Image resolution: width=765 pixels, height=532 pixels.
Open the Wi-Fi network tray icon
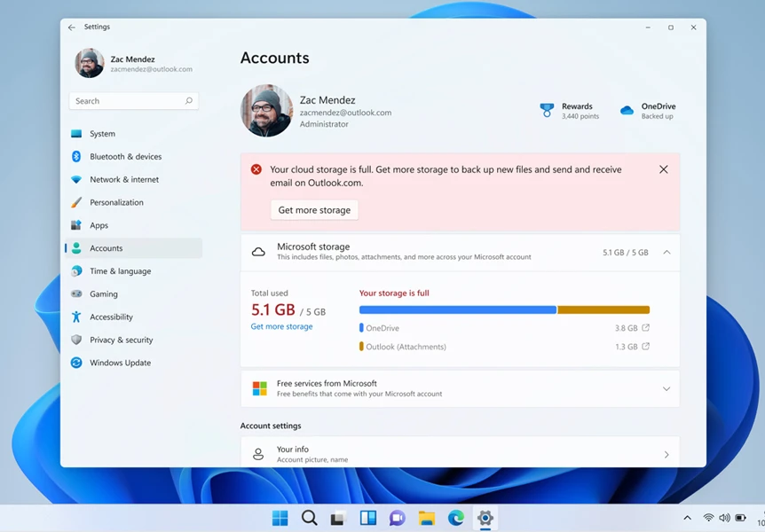coord(708,518)
